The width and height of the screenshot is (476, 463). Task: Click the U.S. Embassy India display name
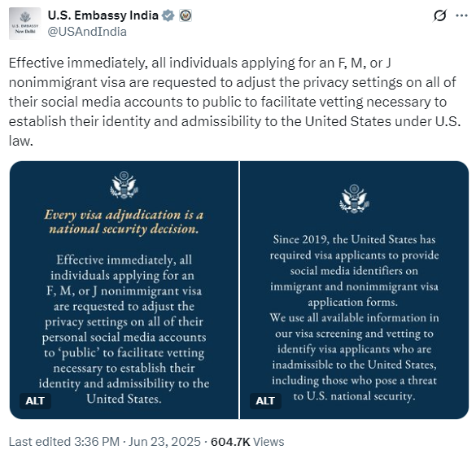[103, 15]
